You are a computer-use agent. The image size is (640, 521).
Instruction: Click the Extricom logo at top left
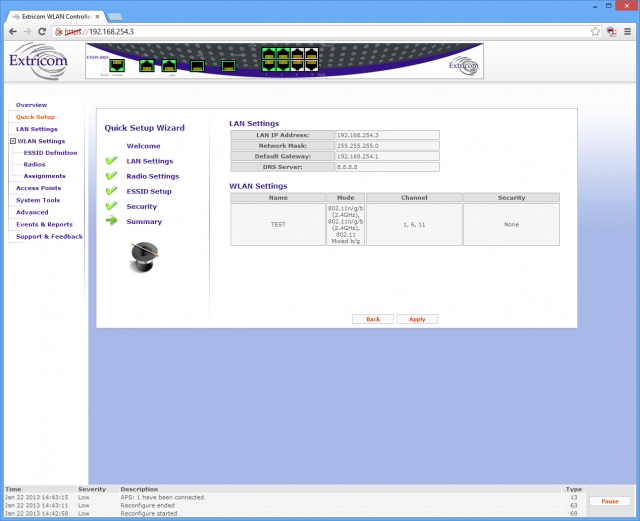pyautogui.click(x=38, y=61)
